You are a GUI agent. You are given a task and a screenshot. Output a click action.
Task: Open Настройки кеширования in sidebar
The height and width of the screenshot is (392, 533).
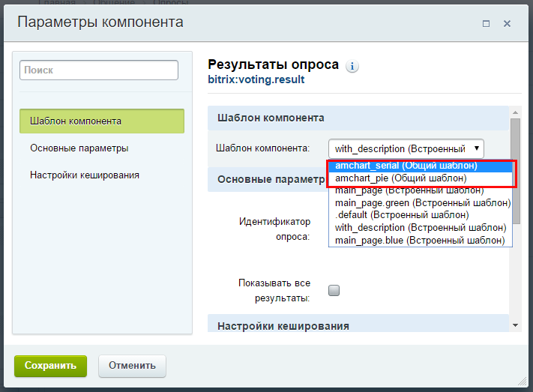coord(84,175)
